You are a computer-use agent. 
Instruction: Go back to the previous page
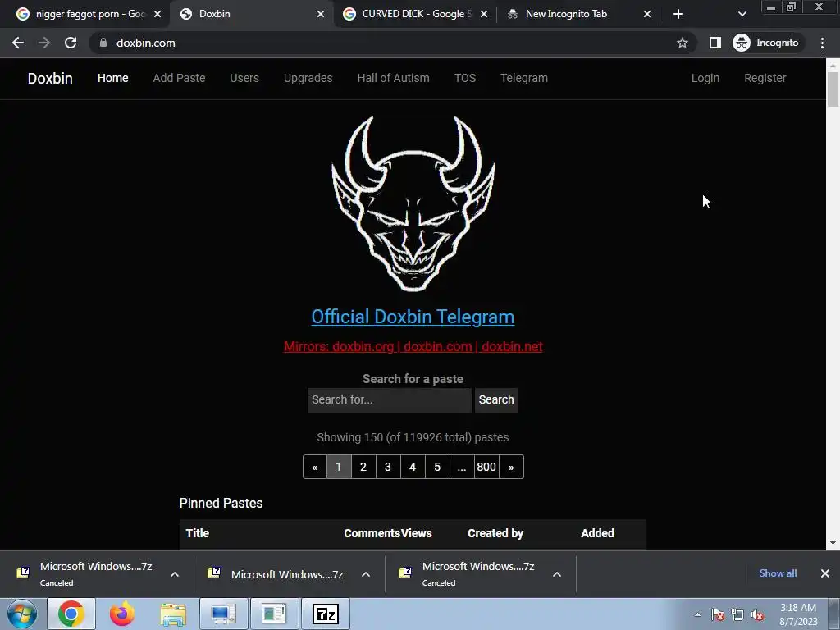coord(18,43)
